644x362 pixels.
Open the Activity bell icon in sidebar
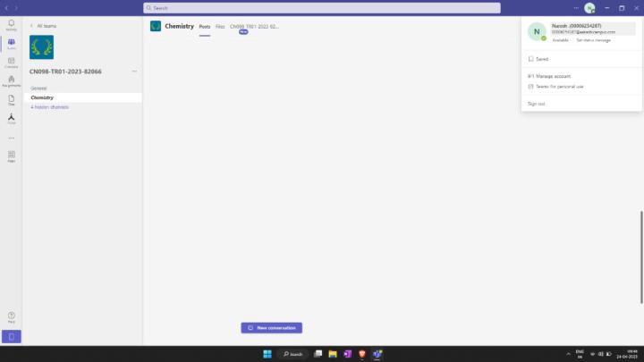(x=11, y=25)
